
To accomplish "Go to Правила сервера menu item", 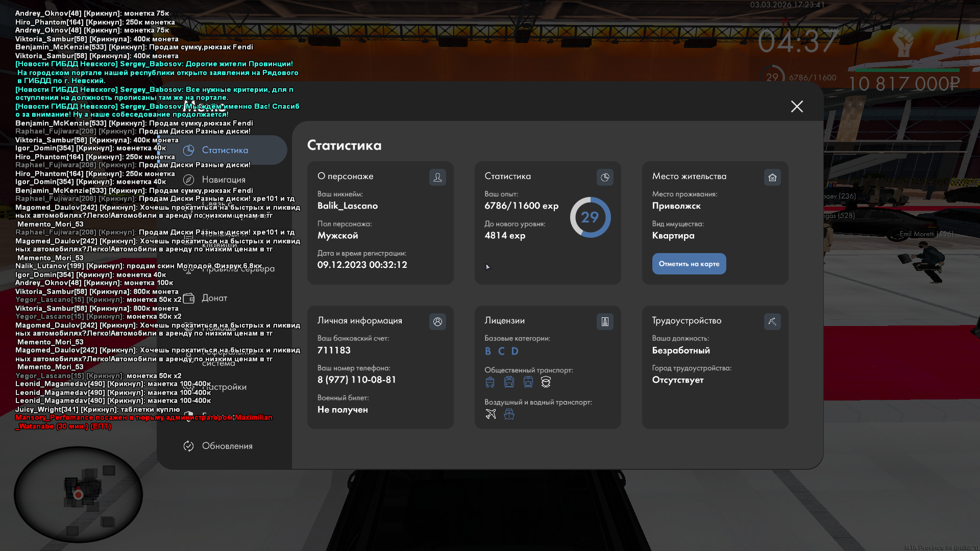I will pyautogui.click(x=238, y=269).
